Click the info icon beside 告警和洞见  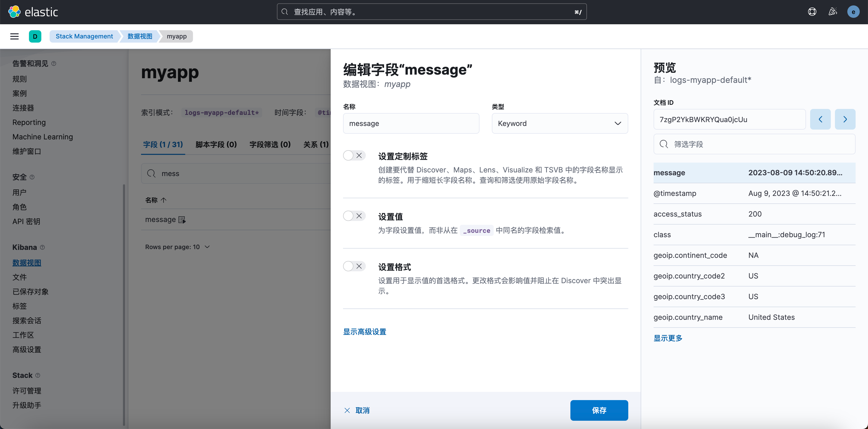coord(53,64)
